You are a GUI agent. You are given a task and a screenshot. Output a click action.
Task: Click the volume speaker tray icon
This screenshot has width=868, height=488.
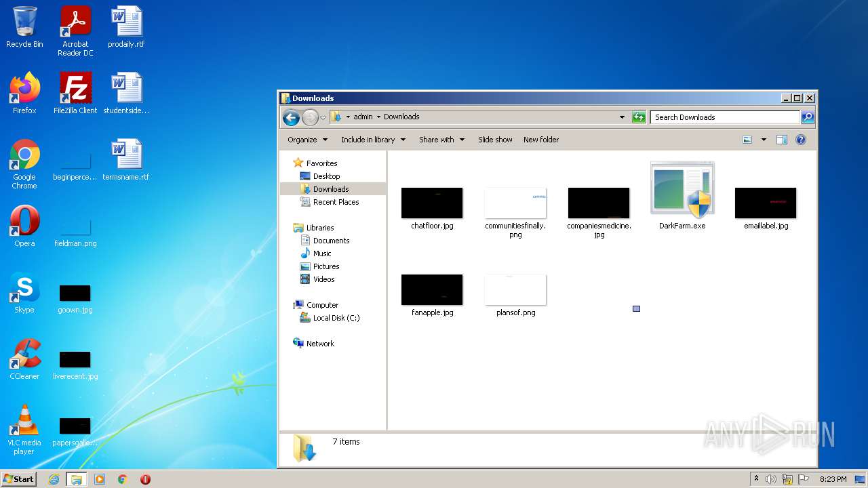(771, 479)
